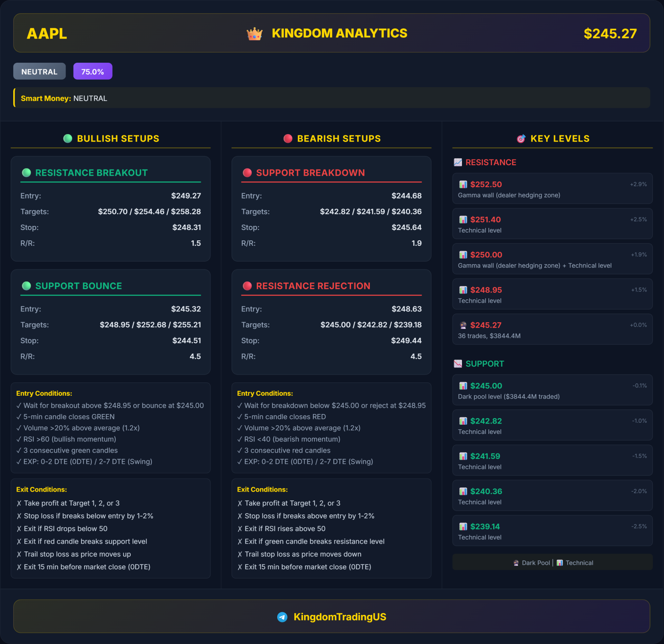Viewport: 664px width, 644px height.
Task: Click '3 consecutive green candles' condition
Action: click(x=67, y=450)
